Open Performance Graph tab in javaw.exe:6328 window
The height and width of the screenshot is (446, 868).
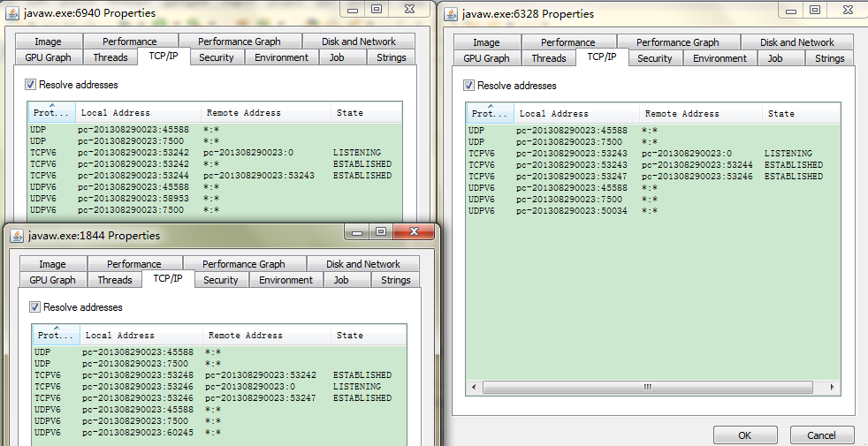[678, 42]
